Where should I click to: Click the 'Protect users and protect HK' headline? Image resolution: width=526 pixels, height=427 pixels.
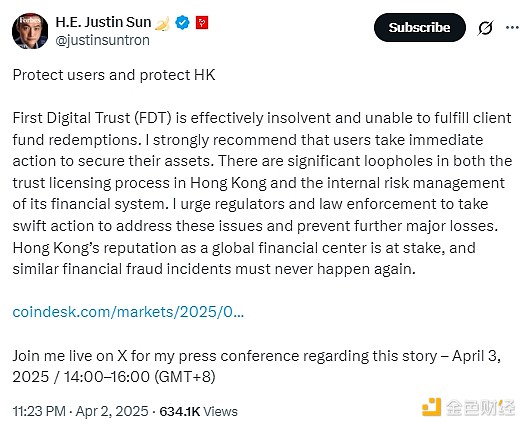(114, 75)
